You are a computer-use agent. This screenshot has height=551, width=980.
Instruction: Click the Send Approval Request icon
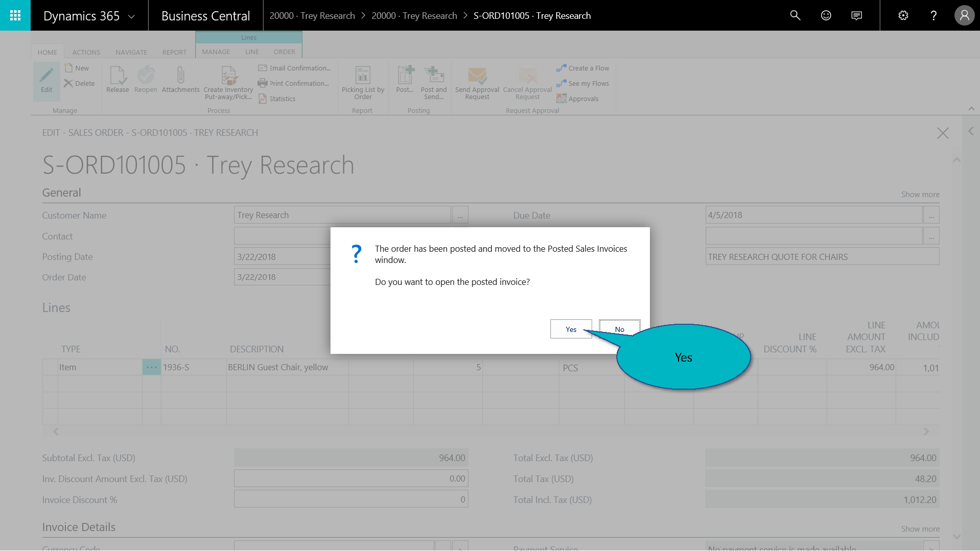(x=477, y=77)
